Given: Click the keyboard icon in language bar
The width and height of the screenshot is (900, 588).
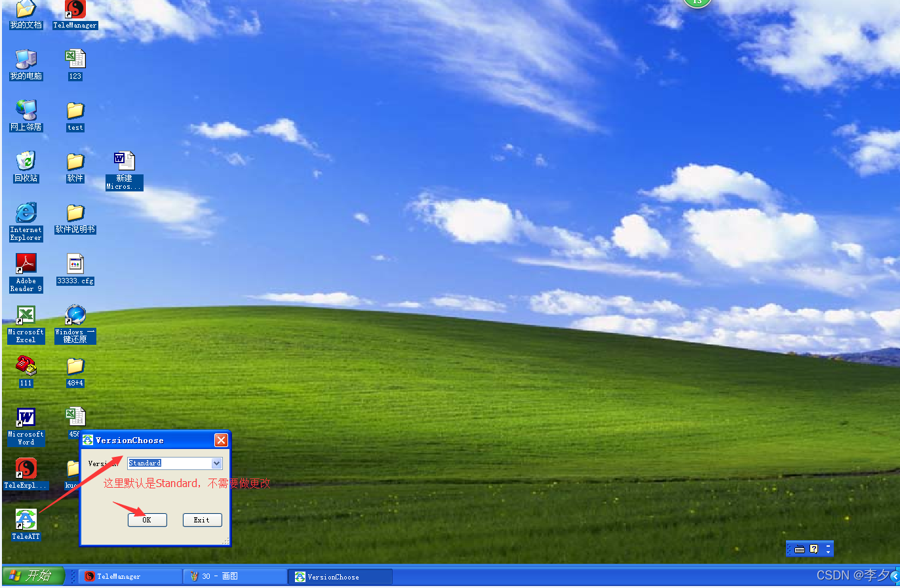Looking at the screenshot, I should 800,549.
